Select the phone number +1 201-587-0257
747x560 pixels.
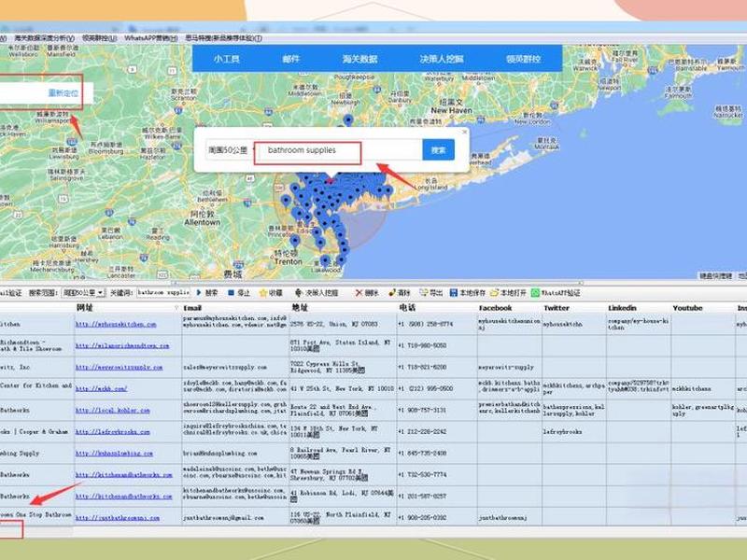423,497
